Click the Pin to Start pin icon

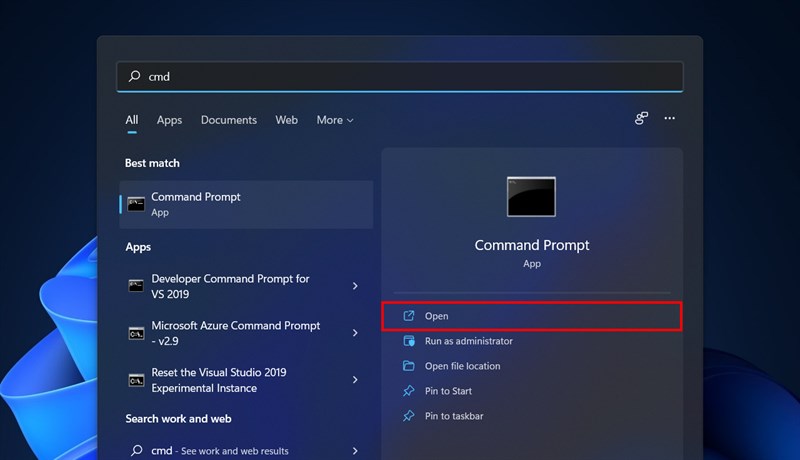409,391
